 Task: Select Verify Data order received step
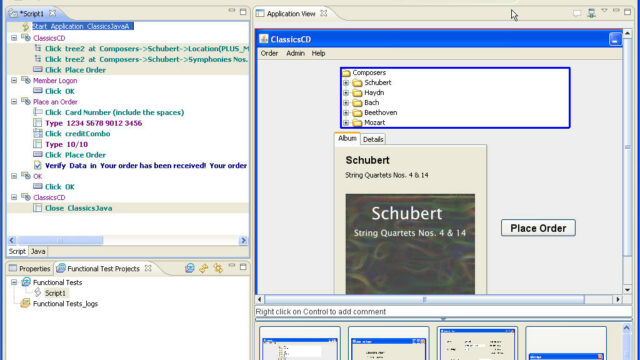(x=146, y=165)
